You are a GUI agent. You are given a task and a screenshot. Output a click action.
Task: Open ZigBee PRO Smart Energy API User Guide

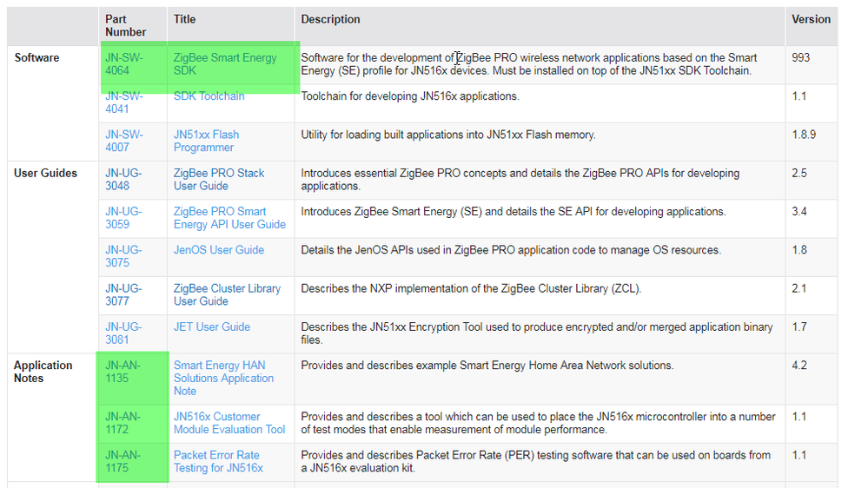tap(229, 218)
